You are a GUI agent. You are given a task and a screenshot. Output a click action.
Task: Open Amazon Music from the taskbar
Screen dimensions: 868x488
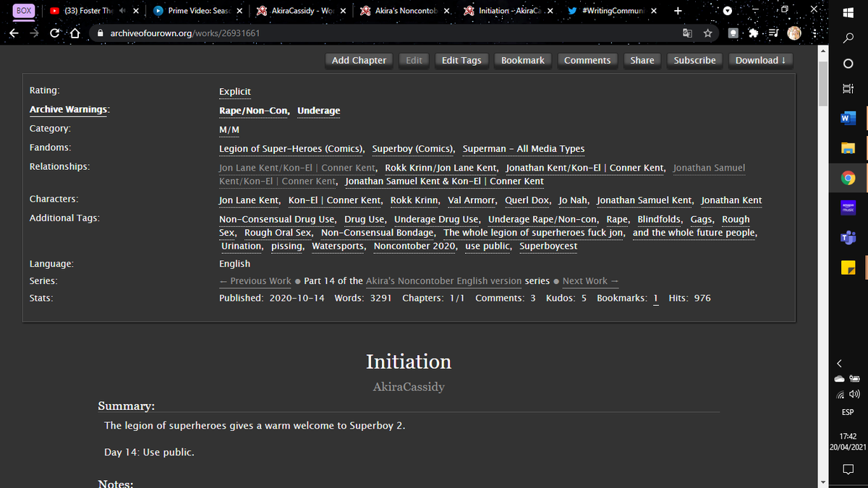849,207
